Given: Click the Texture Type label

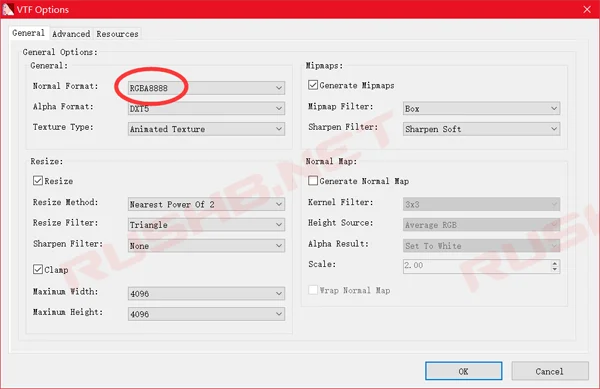Looking at the screenshot, I should point(63,127).
